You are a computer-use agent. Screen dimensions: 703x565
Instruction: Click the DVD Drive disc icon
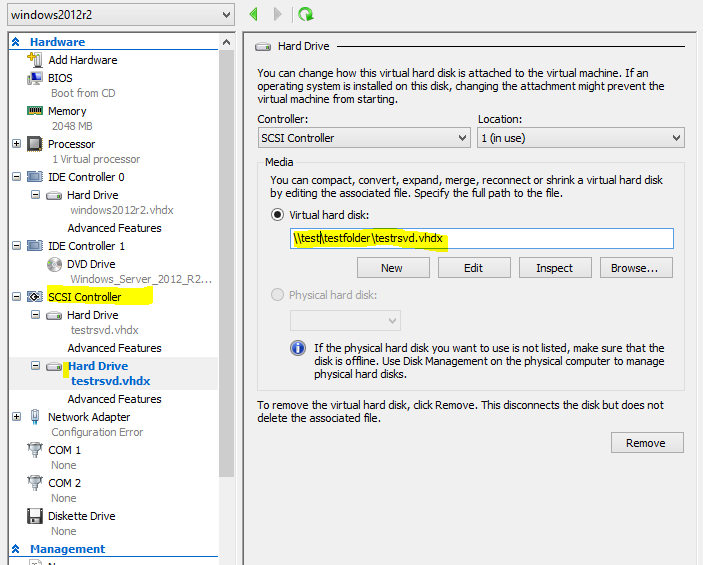pos(54,264)
